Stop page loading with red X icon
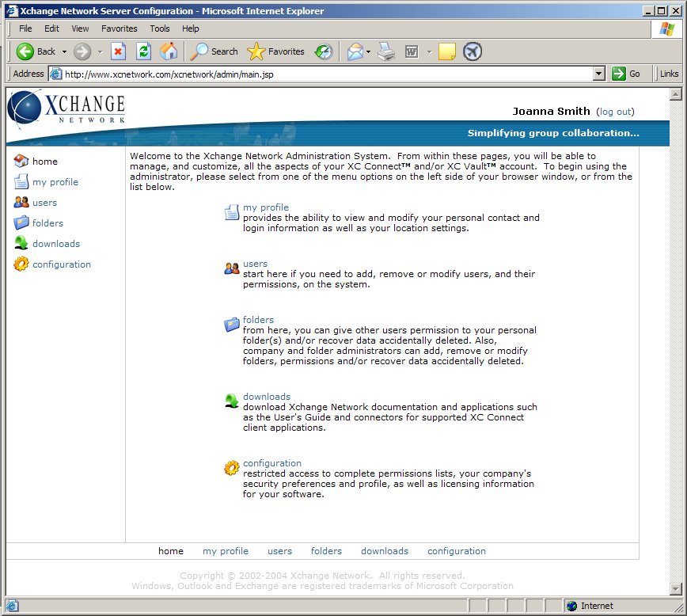The image size is (687, 616). [118, 51]
